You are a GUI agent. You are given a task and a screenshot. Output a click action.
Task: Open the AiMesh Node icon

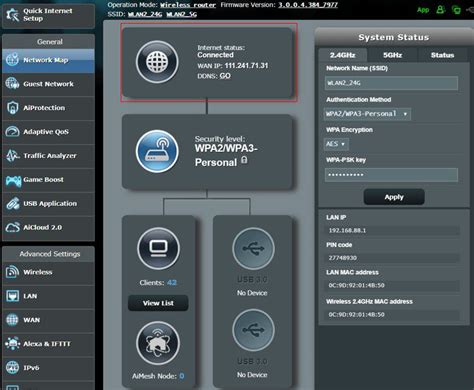[x=158, y=343]
